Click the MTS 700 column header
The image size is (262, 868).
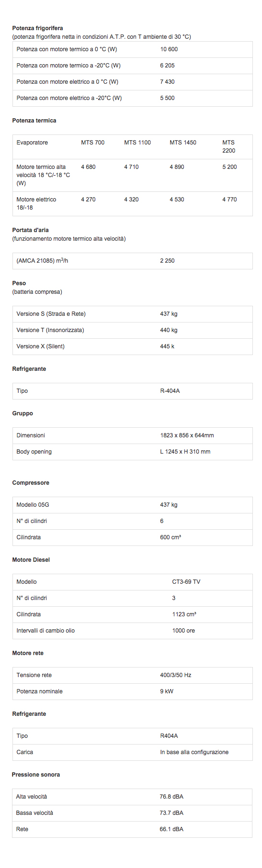coord(92,143)
